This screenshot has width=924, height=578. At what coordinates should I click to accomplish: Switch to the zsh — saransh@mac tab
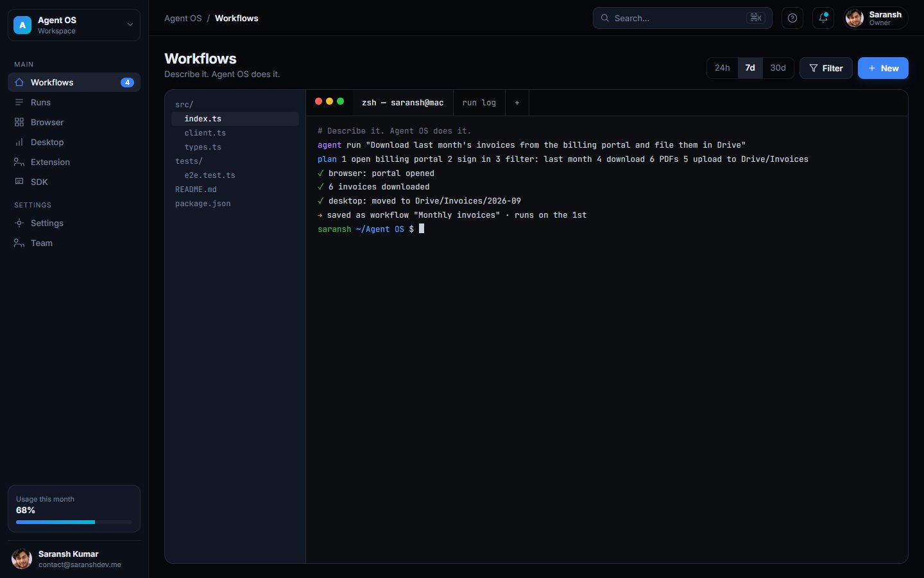tap(403, 103)
